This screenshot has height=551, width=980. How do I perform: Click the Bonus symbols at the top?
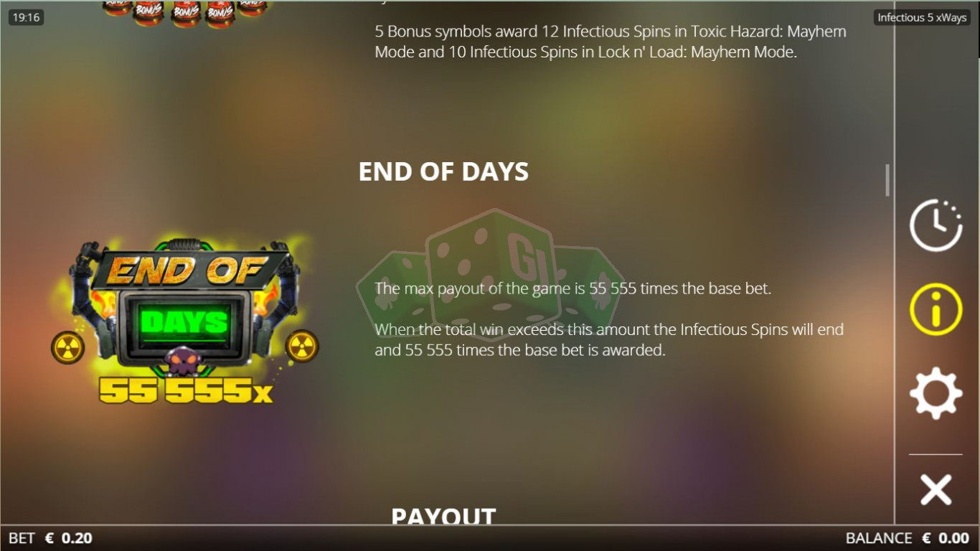[x=185, y=12]
